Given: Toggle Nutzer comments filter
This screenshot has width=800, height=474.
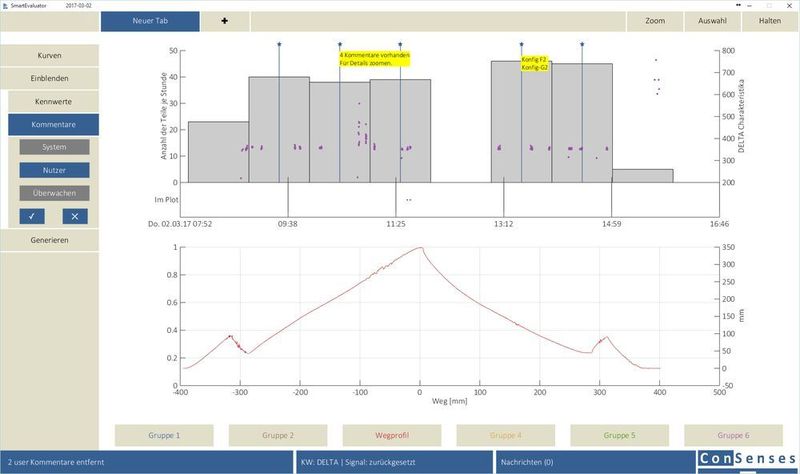Looking at the screenshot, I should (54, 170).
